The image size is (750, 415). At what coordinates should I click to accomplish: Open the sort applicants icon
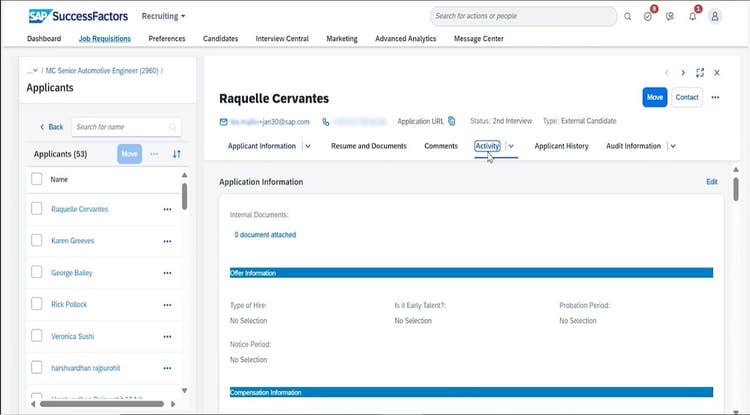(x=177, y=154)
